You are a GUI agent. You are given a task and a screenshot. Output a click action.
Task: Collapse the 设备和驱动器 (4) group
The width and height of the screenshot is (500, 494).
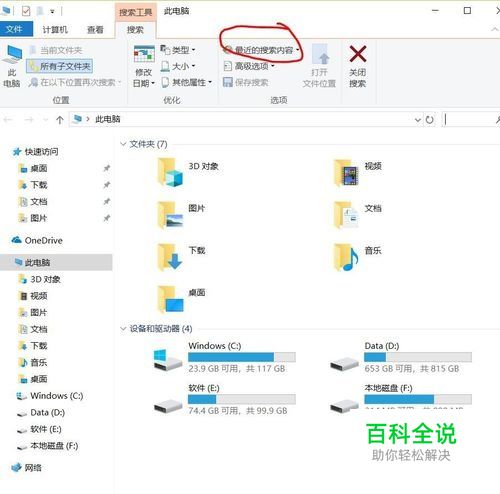(123, 329)
